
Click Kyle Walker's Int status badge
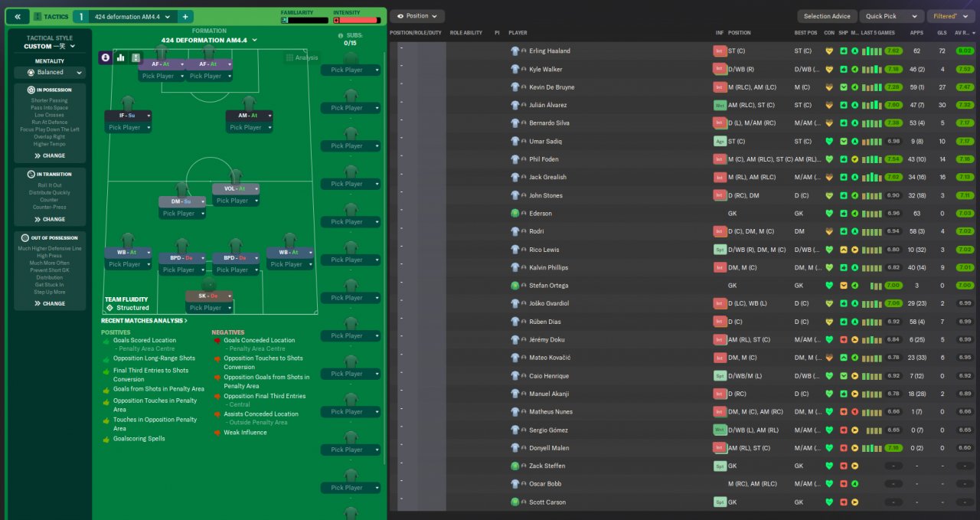[x=720, y=69]
